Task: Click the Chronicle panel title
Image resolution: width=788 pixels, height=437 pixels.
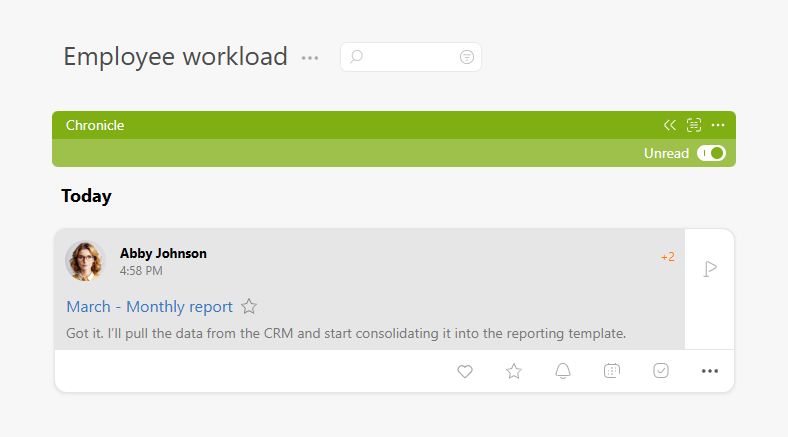Action: [95, 125]
